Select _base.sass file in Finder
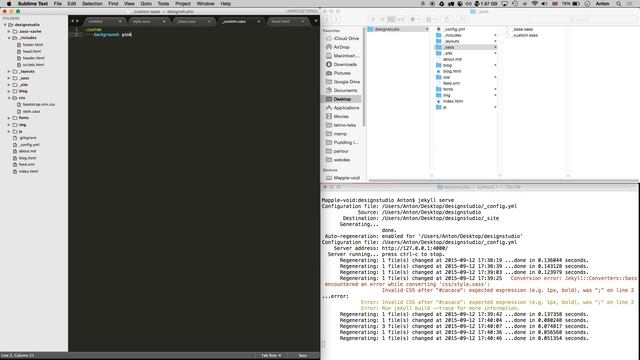 pos(522,29)
